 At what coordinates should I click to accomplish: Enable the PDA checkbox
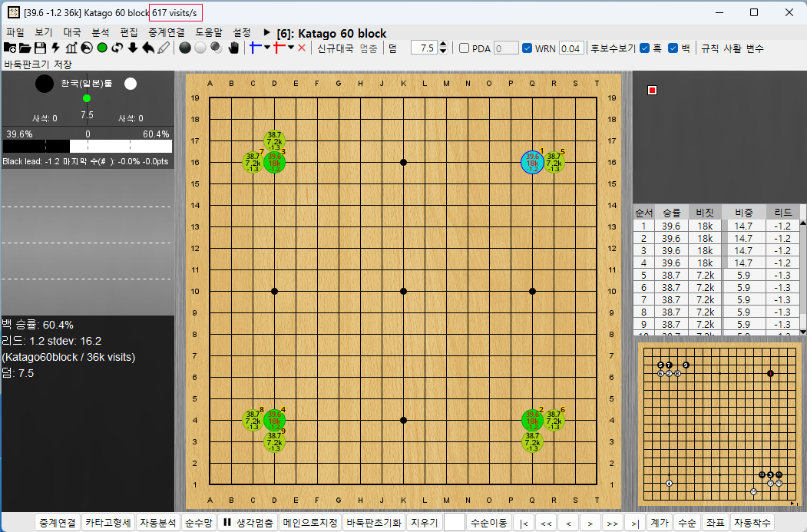point(465,48)
